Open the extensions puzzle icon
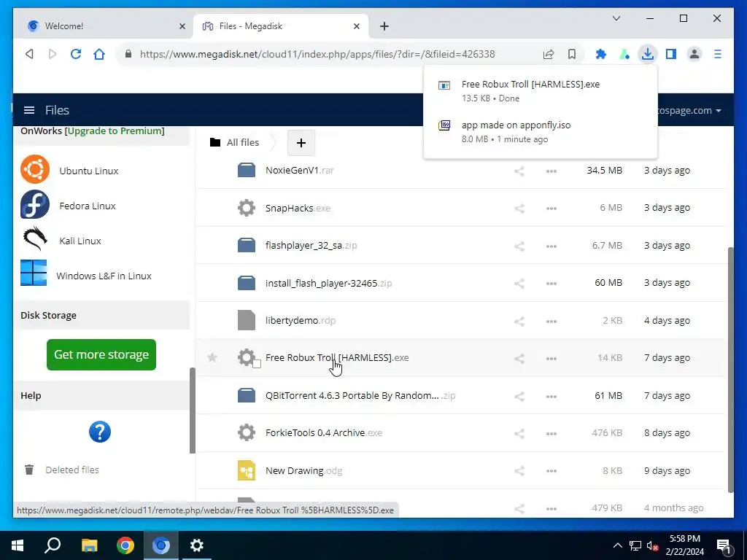 [601, 54]
